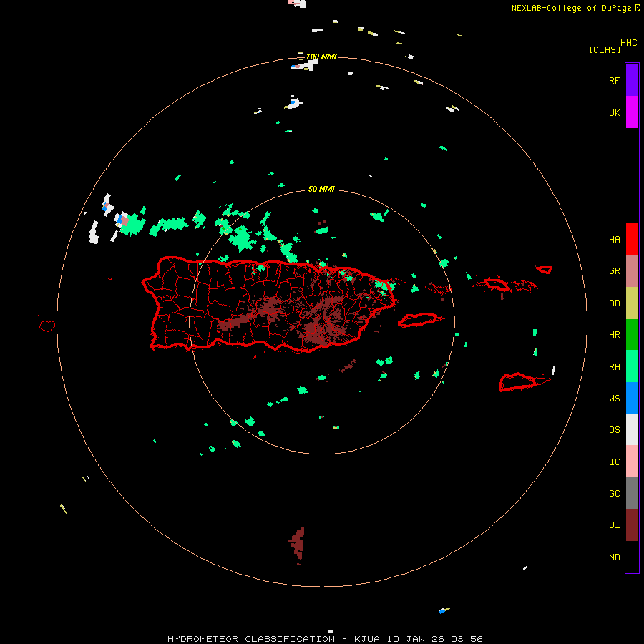Click the BI brown legend swatch
This screenshot has height=644, width=644.
pos(632,525)
